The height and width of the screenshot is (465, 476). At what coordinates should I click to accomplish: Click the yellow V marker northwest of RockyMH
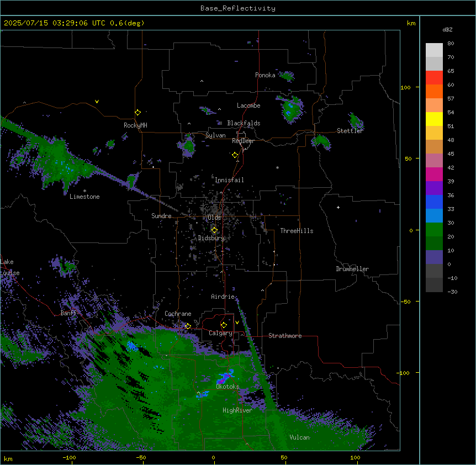tap(97, 102)
